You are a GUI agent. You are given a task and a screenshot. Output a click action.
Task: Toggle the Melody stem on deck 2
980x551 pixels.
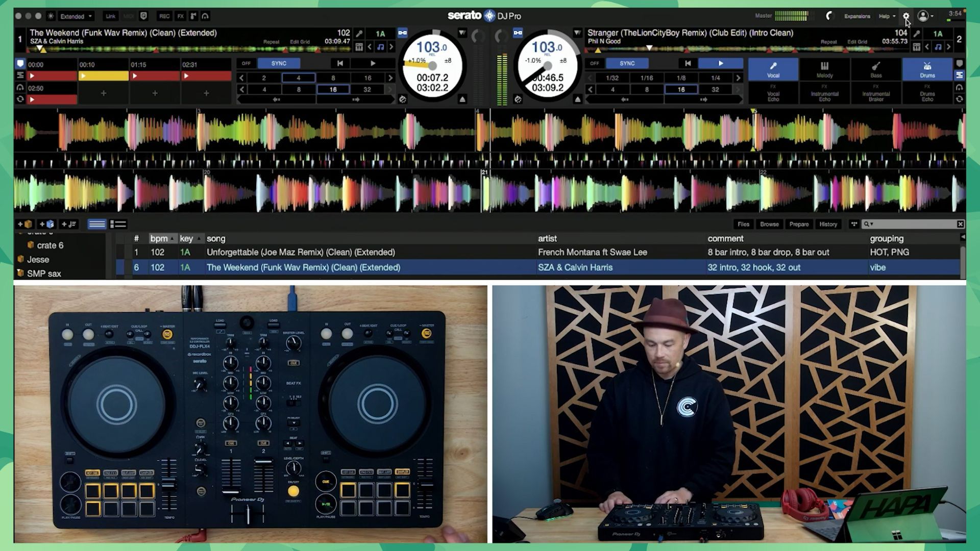824,69
